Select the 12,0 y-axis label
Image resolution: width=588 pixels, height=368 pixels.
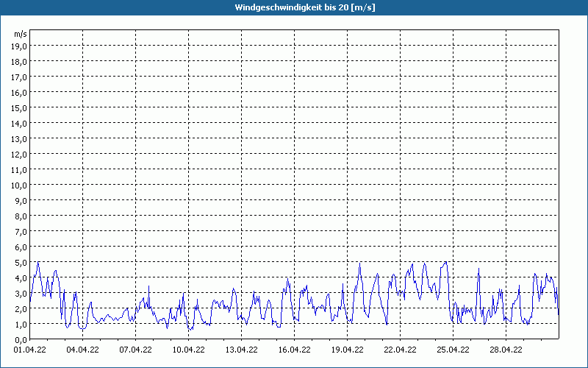point(19,155)
